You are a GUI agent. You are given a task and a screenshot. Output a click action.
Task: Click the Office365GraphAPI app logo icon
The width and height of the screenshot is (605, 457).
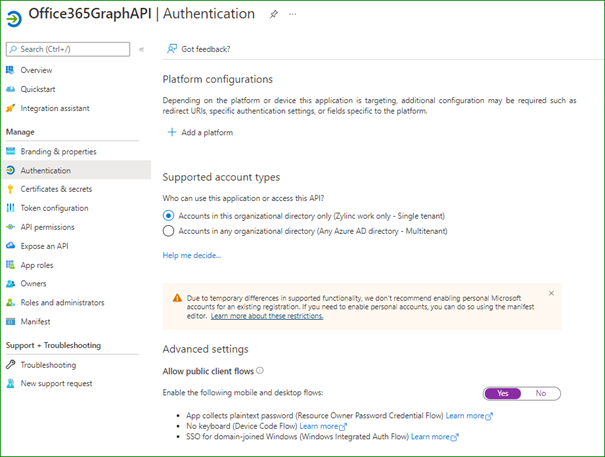pos(14,19)
